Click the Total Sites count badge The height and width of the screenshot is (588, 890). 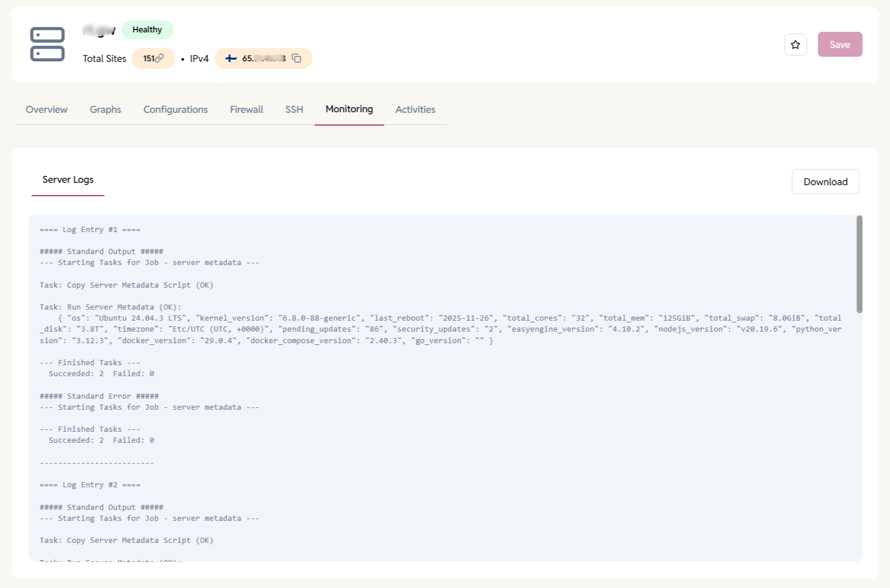153,58
